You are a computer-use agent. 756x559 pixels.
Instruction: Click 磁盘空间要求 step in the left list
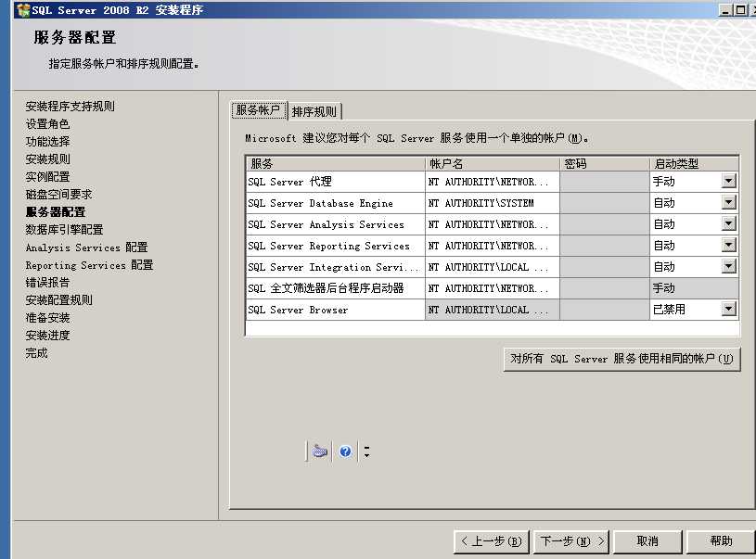[58, 194]
